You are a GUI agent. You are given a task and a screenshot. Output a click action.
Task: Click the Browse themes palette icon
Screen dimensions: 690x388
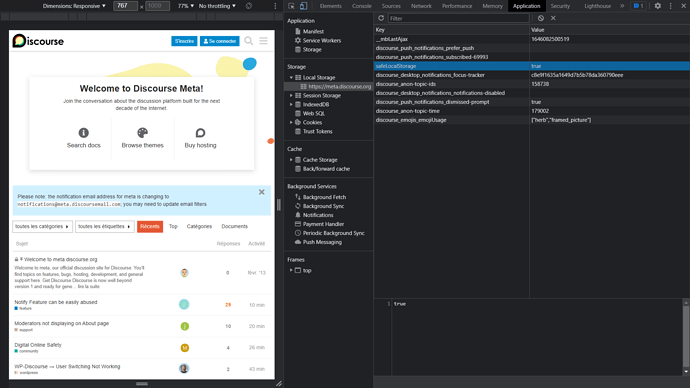point(143,132)
